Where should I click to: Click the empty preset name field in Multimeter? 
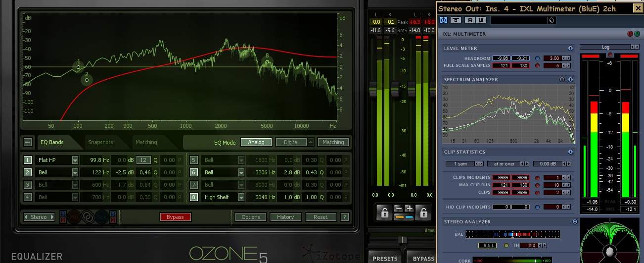pos(519,20)
